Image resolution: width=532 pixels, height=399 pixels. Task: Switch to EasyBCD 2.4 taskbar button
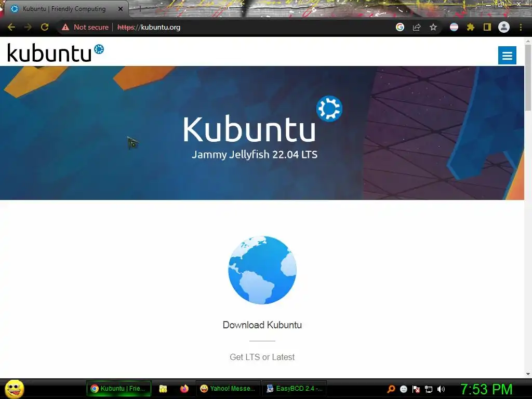click(294, 389)
